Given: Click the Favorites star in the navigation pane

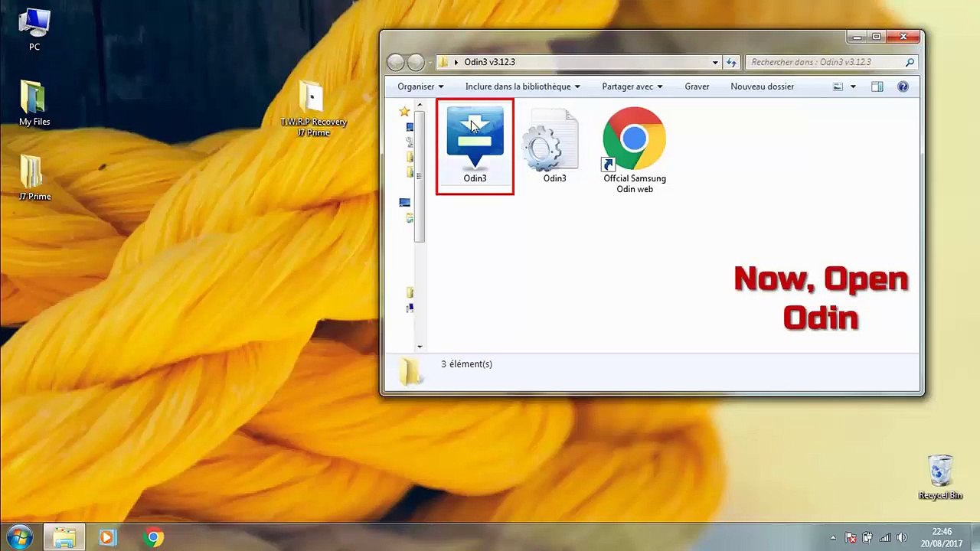Looking at the screenshot, I should (404, 112).
